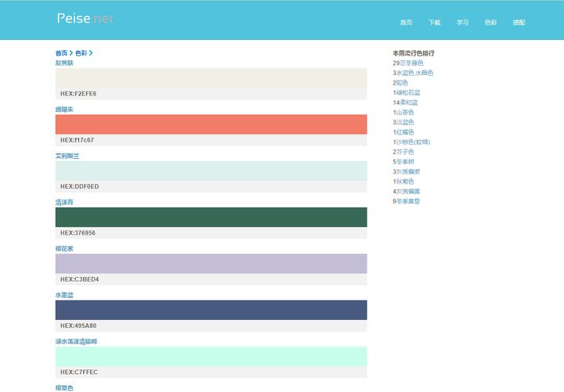Open the 下载 navigation menu item
This screenshot has height=392, width=564.
click(x=434, y=22)
